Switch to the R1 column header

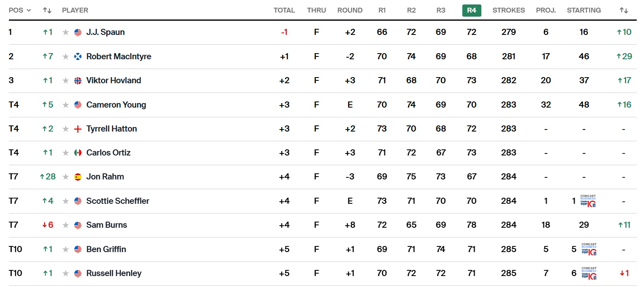click(x=382, y=11)
